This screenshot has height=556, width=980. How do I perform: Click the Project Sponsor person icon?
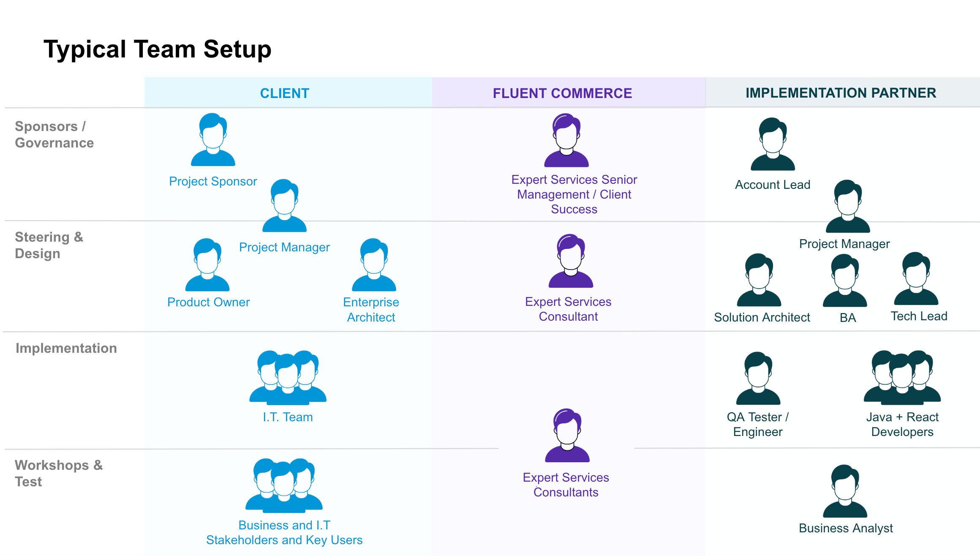coord(213,140)
